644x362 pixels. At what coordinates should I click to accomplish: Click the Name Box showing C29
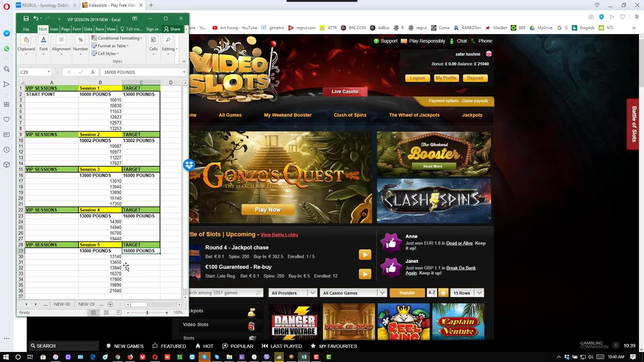[x=35, y=72]
